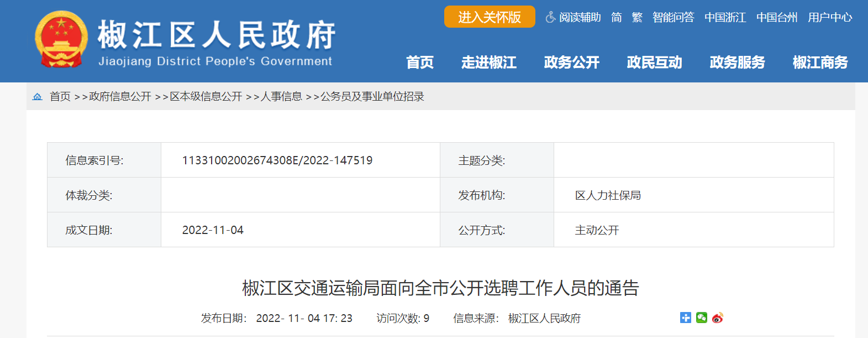Click the 信息索引号 label cell
This screenshot has height=338, width=868.
tap(104, 160)
